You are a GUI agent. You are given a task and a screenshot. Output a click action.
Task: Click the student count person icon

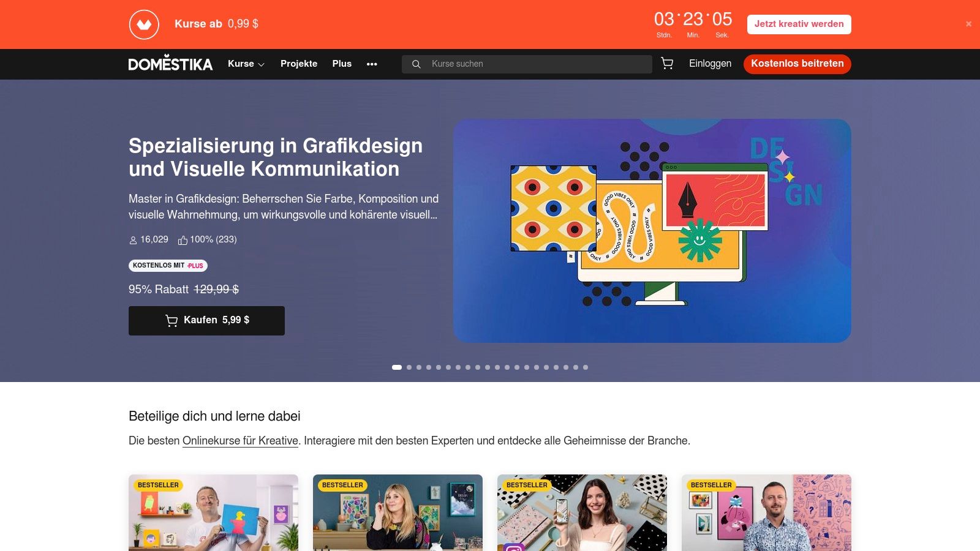133,240
